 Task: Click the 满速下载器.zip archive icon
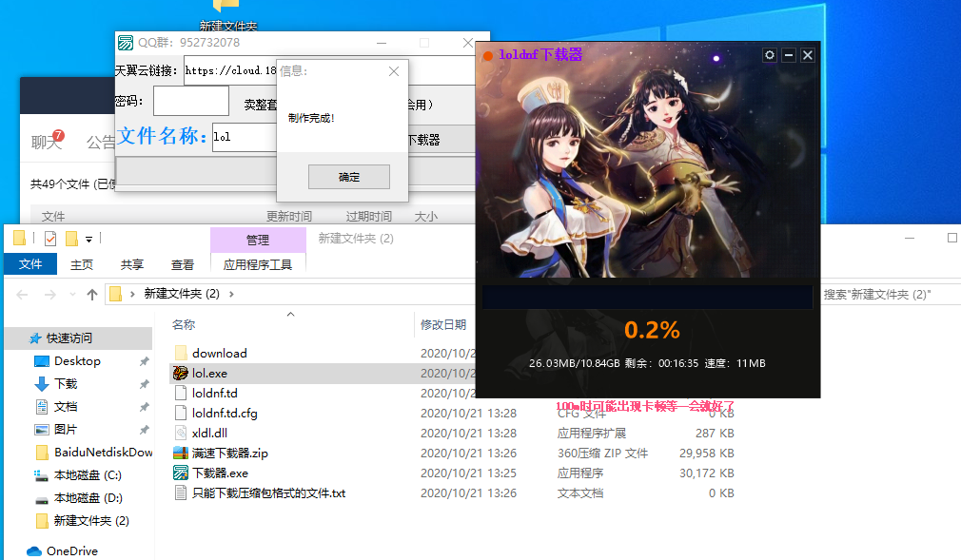pos(181,454)
